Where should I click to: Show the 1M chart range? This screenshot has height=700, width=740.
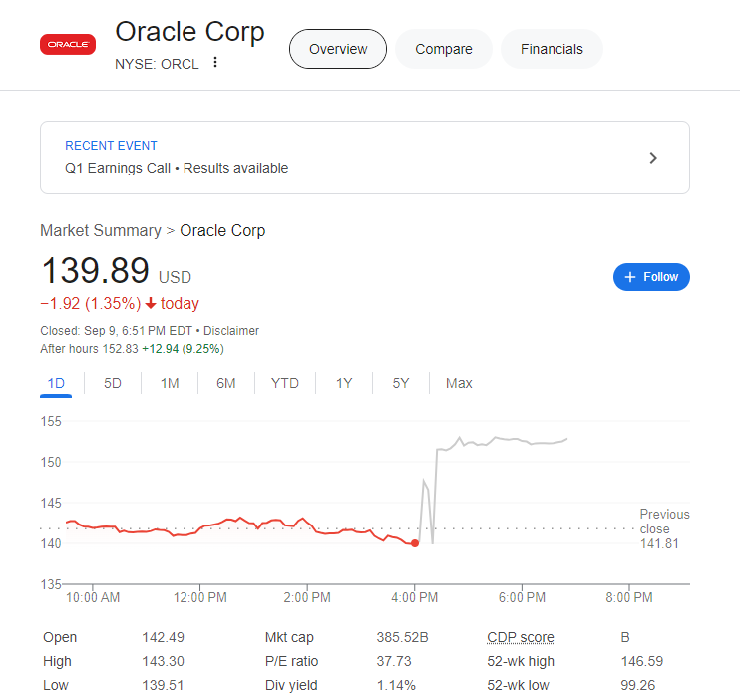(170, 383)
